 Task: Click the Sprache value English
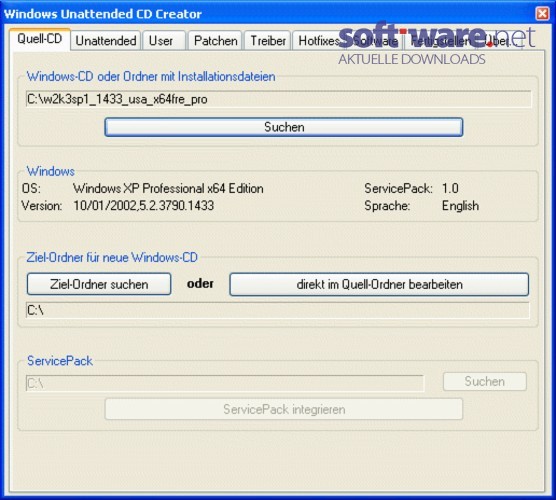pyautogui.click(x=460, y=206)
